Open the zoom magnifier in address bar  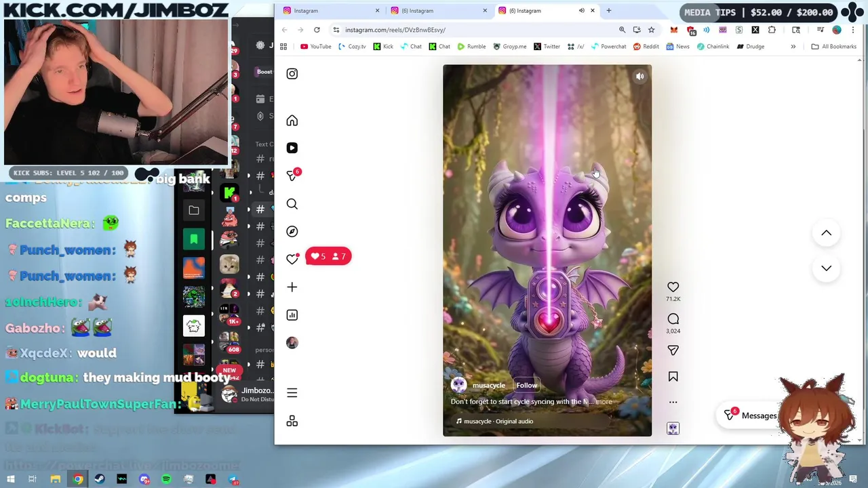click(622, 30)
